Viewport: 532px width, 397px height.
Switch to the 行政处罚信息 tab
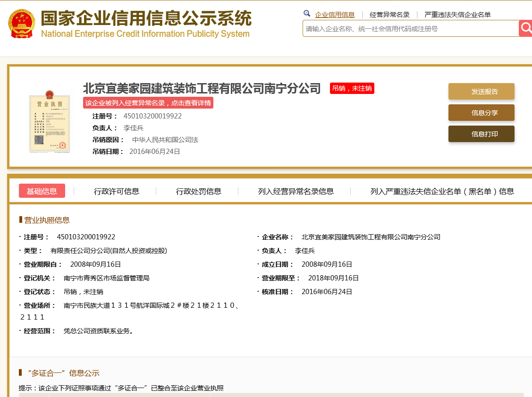(x=198, y=191)
